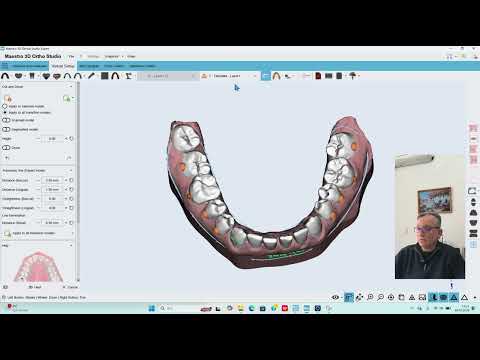Switch to the Virtual Setup tab
The width and height of the screenshot is (480, 360).
pos(63,66)
